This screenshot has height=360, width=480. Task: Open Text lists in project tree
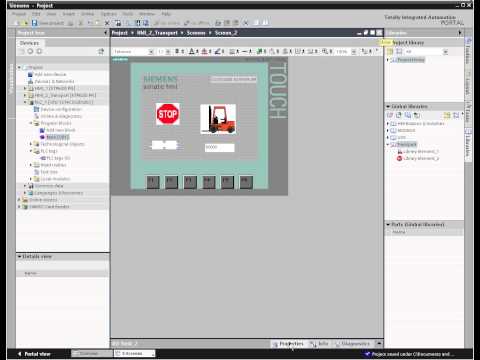coord(49,172)
